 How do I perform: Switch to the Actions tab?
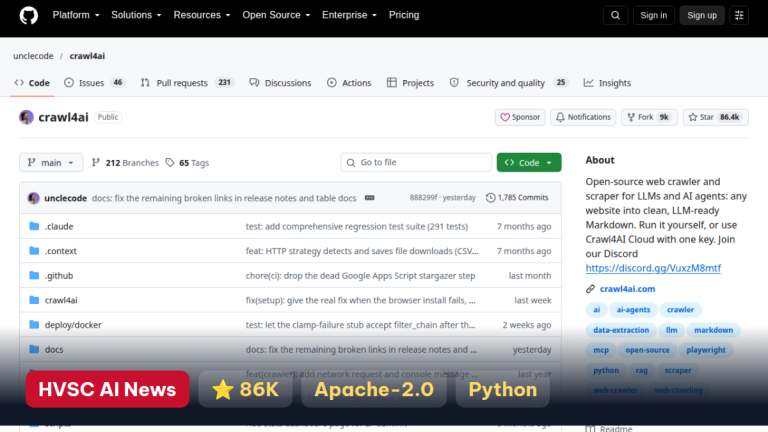[349, 83]
